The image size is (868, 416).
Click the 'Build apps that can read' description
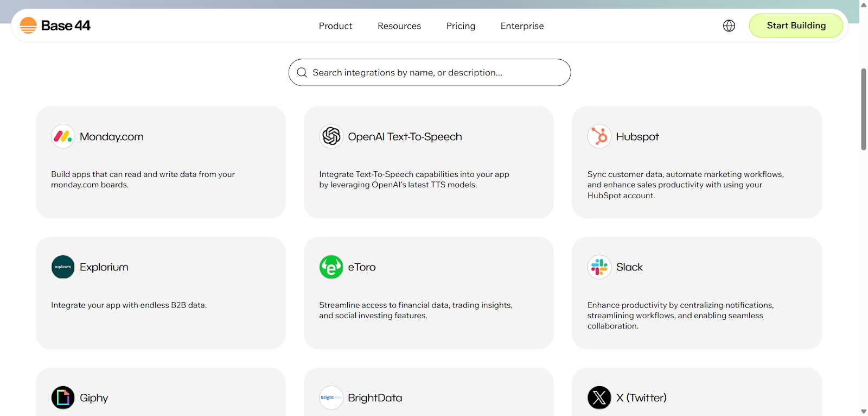pyautogui.click(x=143, y=179)
